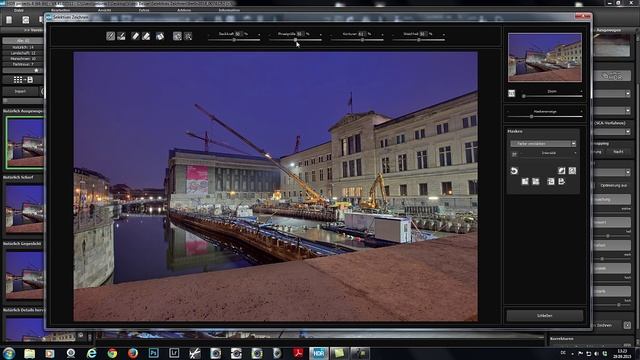
Task: Click the Konturen slider track
Action: click(x=357, y=40)
